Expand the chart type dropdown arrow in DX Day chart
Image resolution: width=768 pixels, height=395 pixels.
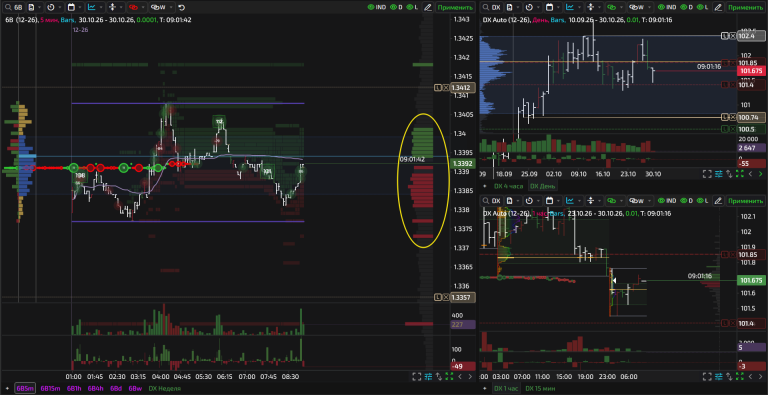[x=579, y=7]
